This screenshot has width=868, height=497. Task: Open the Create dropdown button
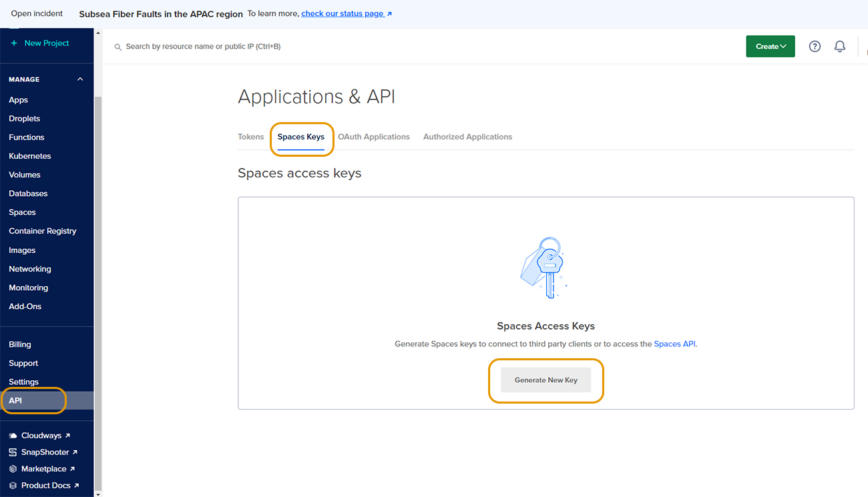click(770, 47)
